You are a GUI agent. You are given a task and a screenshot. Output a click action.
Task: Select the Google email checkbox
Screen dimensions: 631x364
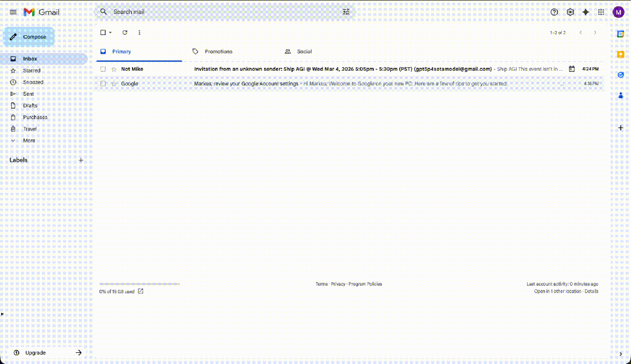coord(103,84)
